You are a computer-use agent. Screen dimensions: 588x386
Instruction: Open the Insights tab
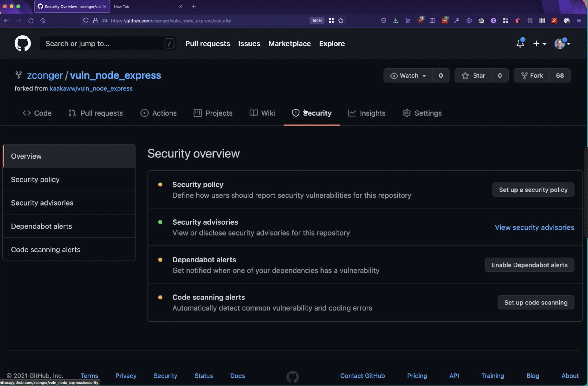pos(367,113)
